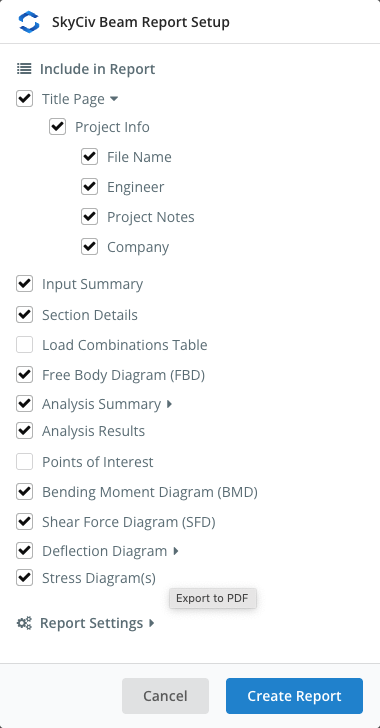Click the SkyCiv logo icon
The image size is (380, 728).
pyautogui.click(x=29, y=22)
